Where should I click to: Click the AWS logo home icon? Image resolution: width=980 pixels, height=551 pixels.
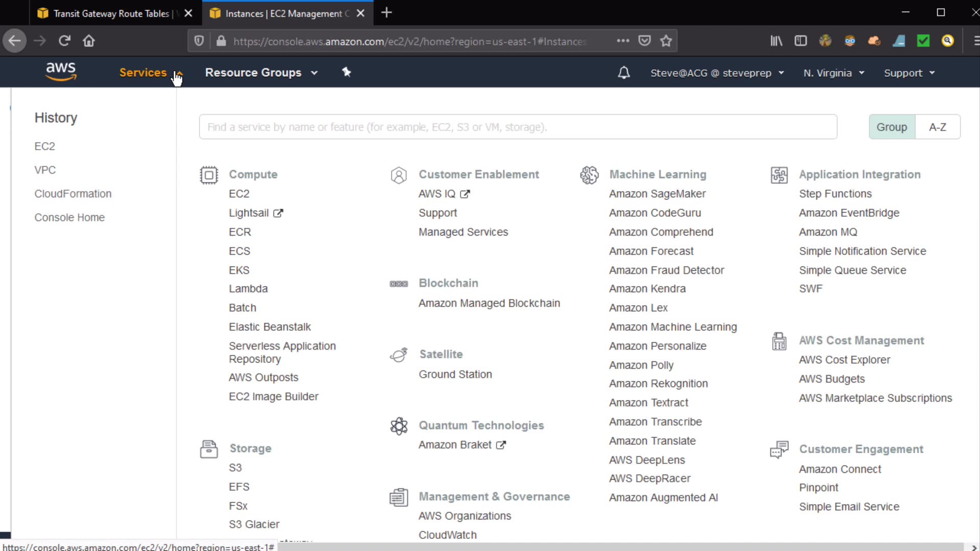coord(61,71)
